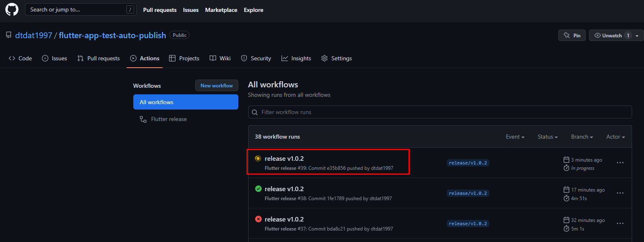Open the Security tab

(256, 58)
